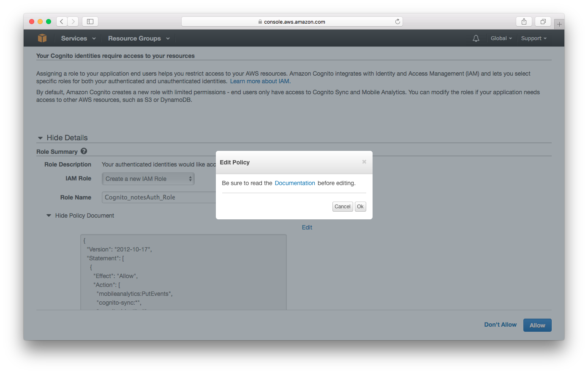Click the Role Description label text

pyautogui.click(x=68, y=164)
